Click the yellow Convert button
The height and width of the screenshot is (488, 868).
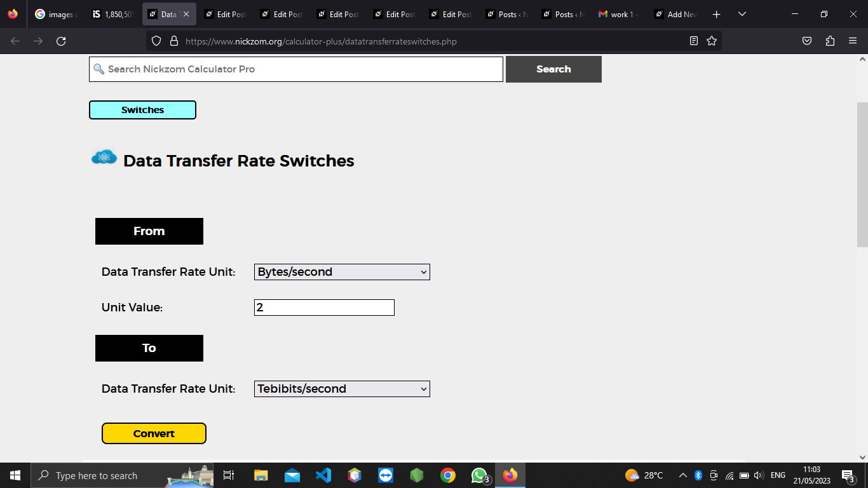coord(154,433)
